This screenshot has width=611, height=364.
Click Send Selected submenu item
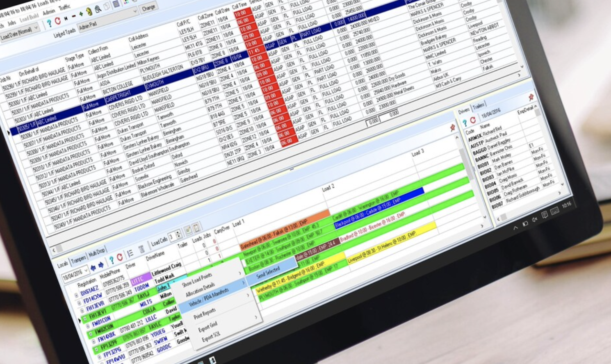(268, 272)
